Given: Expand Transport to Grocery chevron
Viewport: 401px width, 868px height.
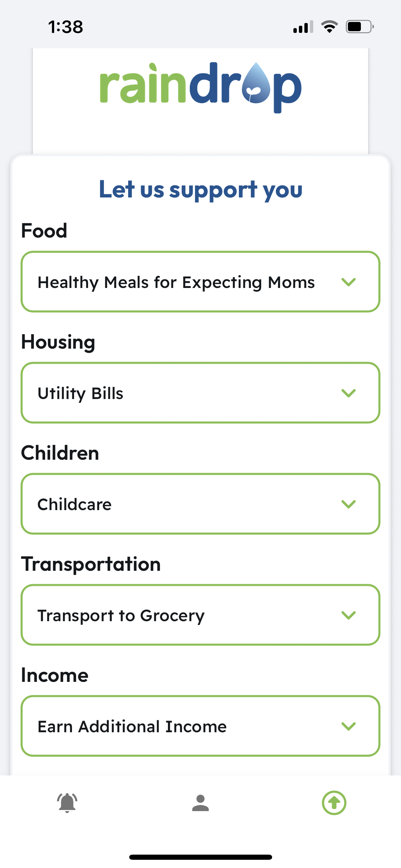Looking at the screenshot, I should click(349, 615).
